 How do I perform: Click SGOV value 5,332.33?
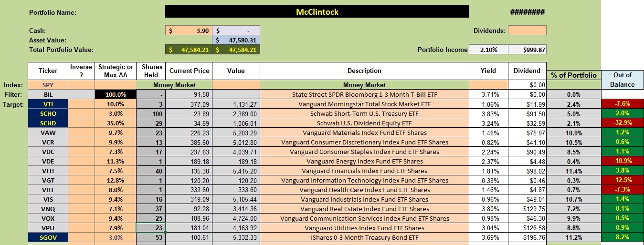pyautogui.click(x=236, y=237)
